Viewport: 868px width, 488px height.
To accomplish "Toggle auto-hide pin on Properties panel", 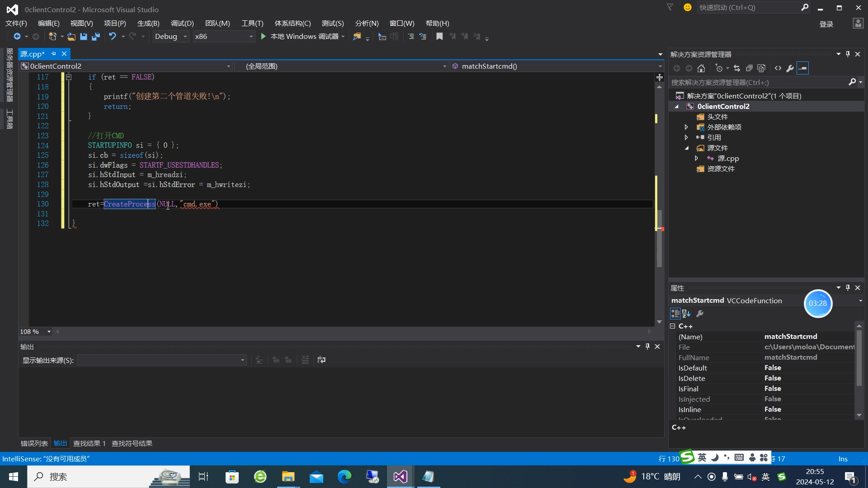I will click(x=848, y=288).
